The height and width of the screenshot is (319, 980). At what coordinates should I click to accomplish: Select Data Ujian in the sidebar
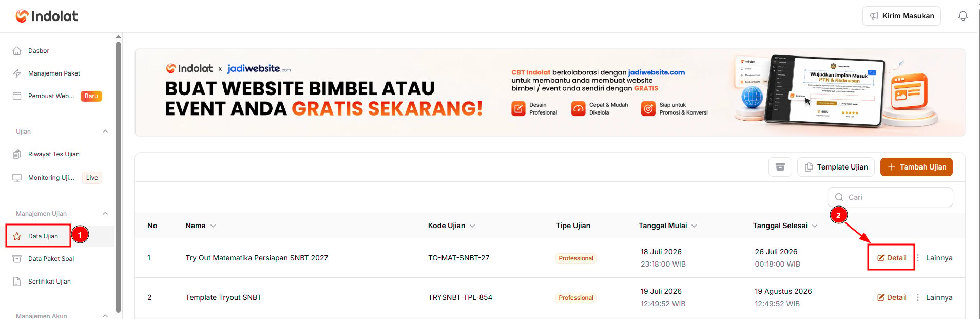click(x=43, y=236)
